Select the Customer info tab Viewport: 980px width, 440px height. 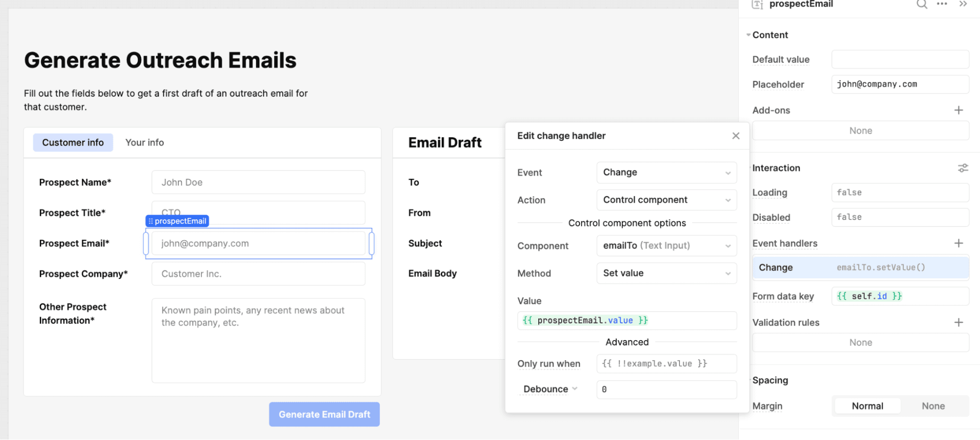pos(73,143)
